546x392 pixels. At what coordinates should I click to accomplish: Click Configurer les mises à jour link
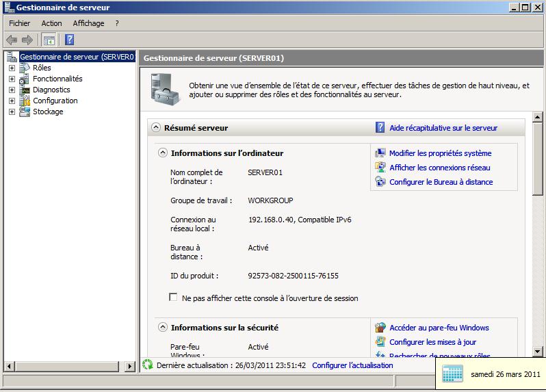[x=433, y=342]
